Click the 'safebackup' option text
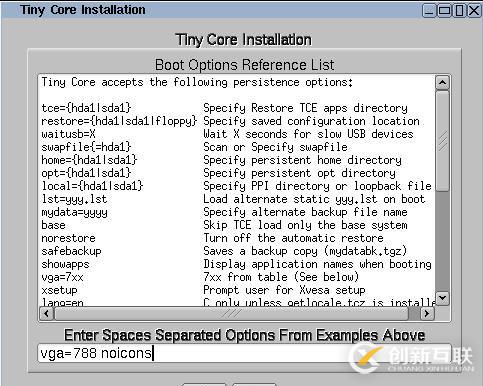The width and height of the screenshot is (483, 386). (71, 251)
